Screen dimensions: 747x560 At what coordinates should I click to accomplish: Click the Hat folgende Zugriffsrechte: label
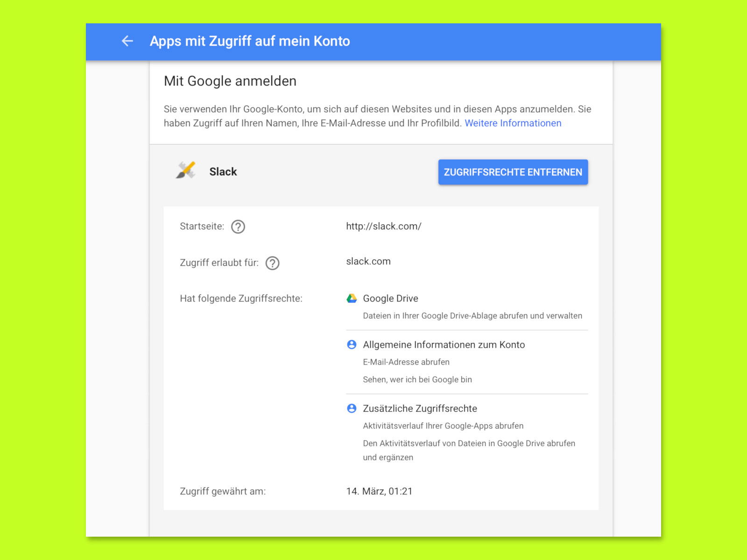pyautogui.click(x=241, y=299)
